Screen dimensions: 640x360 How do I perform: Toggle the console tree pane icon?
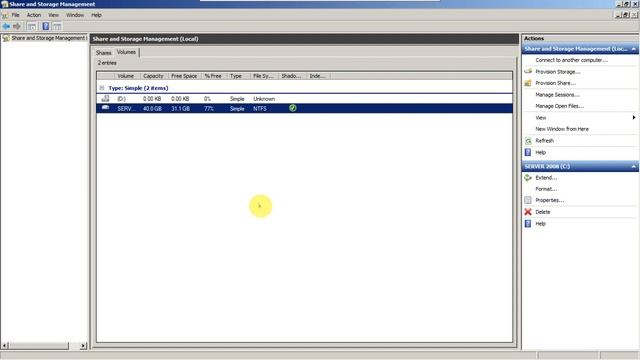coord(32,27)
